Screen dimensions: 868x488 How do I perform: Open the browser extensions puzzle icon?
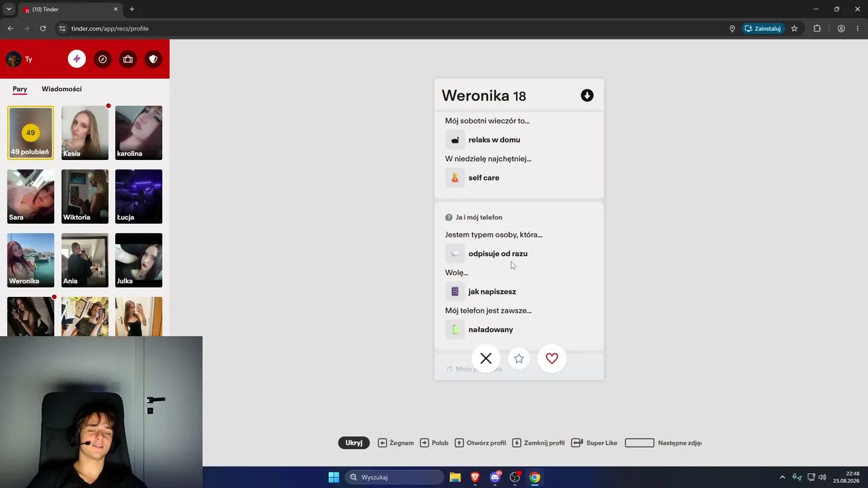817,28
